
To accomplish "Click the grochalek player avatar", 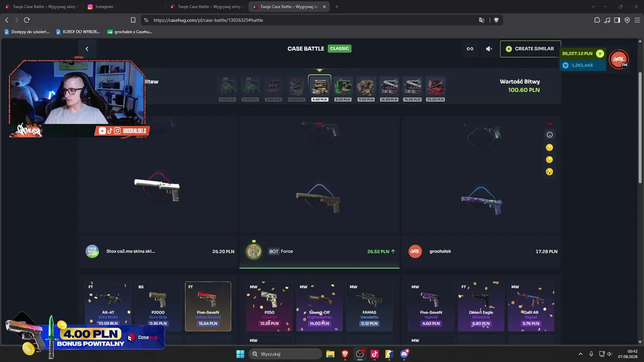I will point(415,251).
